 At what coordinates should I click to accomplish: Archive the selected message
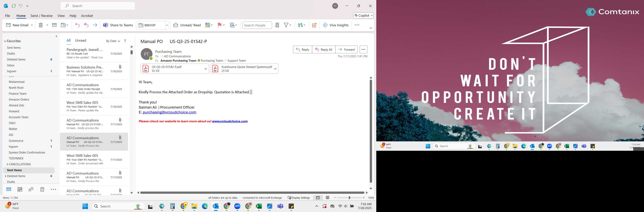point(54,25)
